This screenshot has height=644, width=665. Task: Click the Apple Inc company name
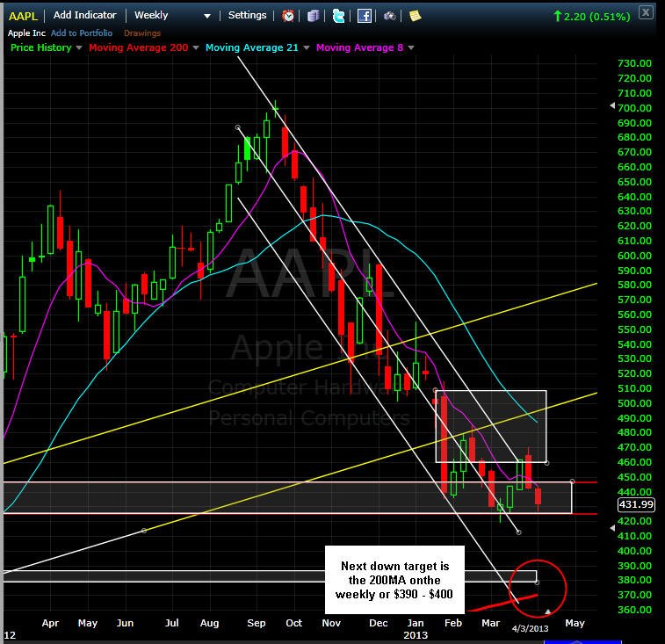pyautogui.click(x=26, y=33)
